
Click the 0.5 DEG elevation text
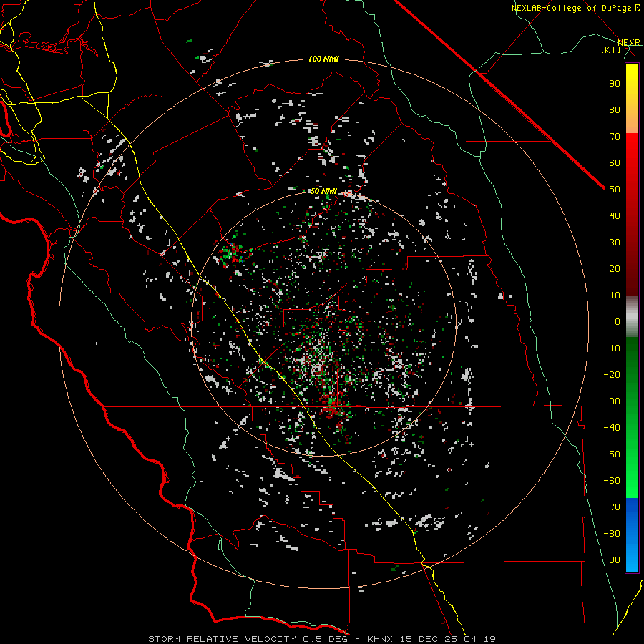click(325, 639)
